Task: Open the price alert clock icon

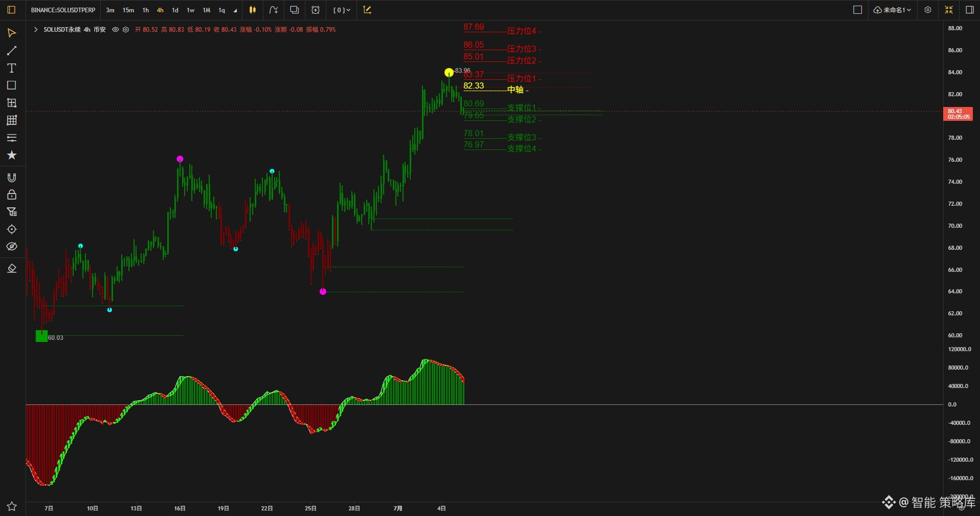Action: pyautogui.click(x=316, y=10)
